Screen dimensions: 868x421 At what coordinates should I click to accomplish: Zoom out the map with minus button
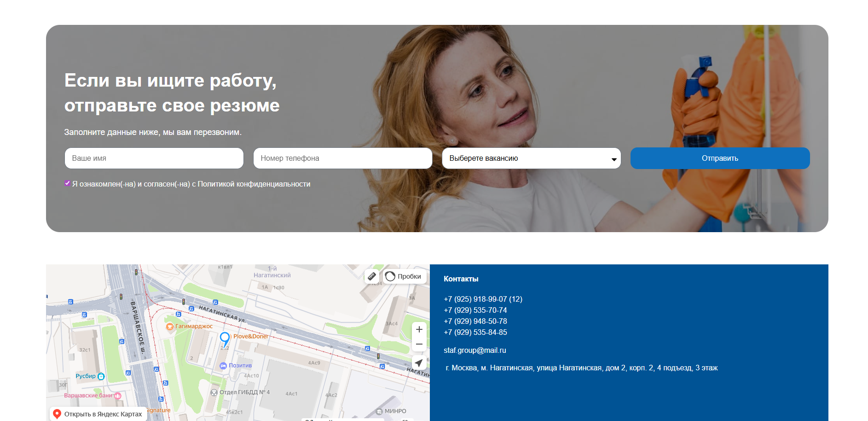tap(419, 344)
